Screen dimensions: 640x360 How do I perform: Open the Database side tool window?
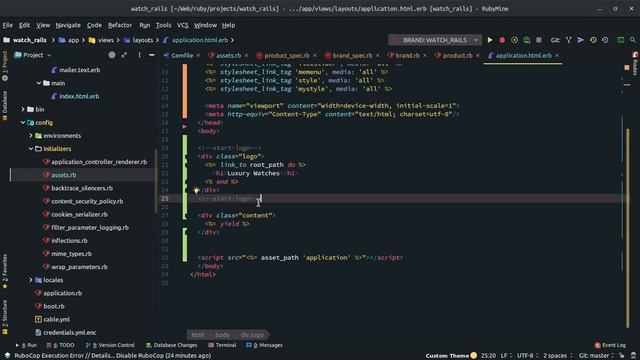tap(5, 105)
